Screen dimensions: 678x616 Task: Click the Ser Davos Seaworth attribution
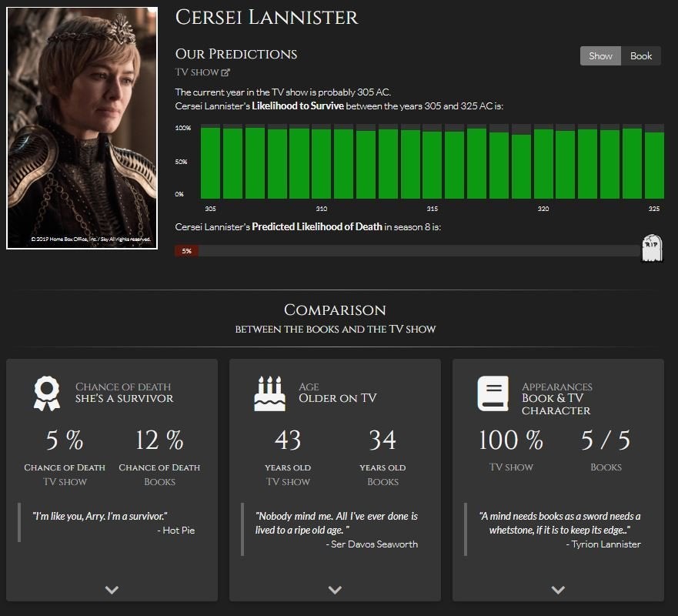tap(372, 544)
